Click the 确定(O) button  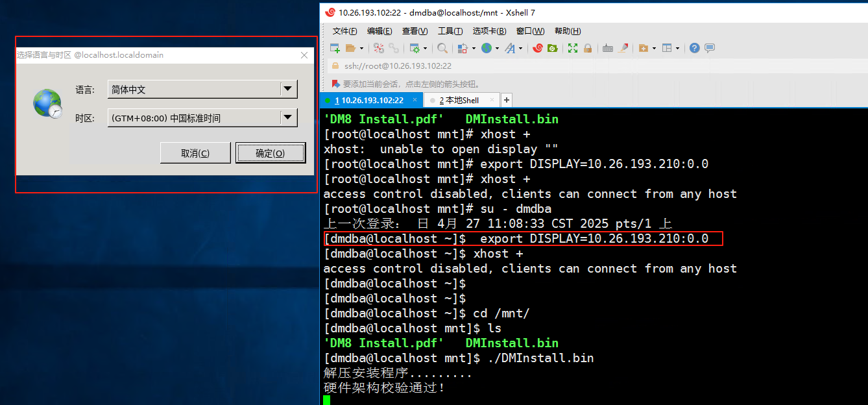click(270, 153)
